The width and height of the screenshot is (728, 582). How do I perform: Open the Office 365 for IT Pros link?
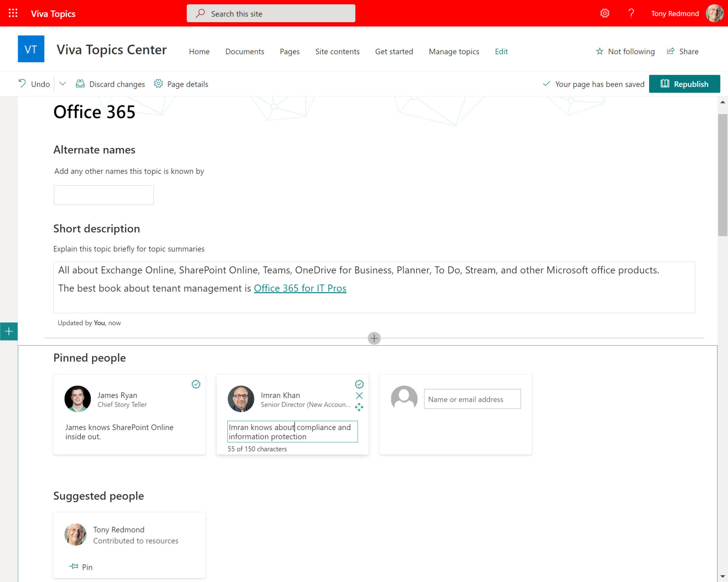(300, 288)
